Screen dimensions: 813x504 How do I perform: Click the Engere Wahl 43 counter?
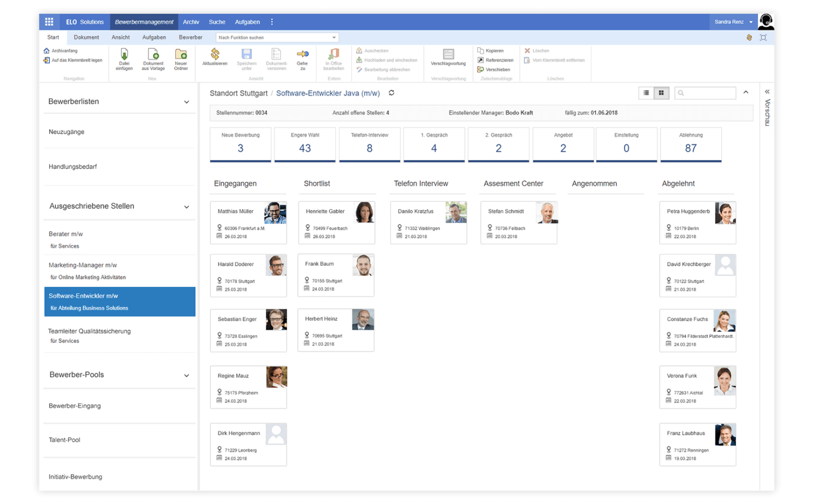305,145
